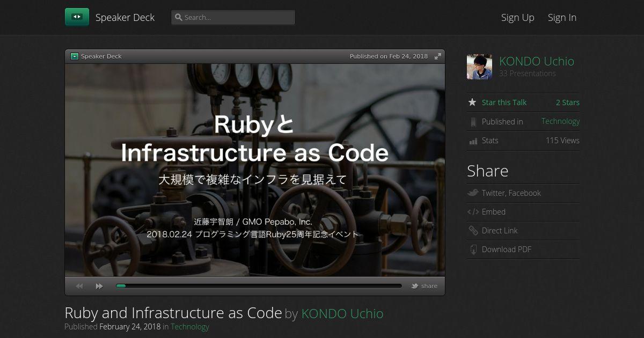644x338 pixels.
Task: Click 'Published on Feb 24, 2018' text
Action: (x=389, y=56)
